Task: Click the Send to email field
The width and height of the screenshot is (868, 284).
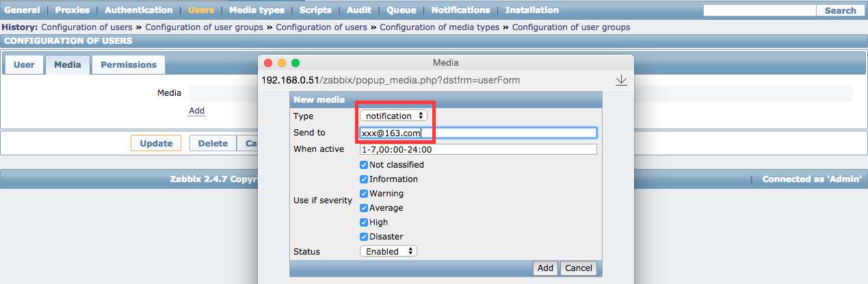Action: coord(479,133)
